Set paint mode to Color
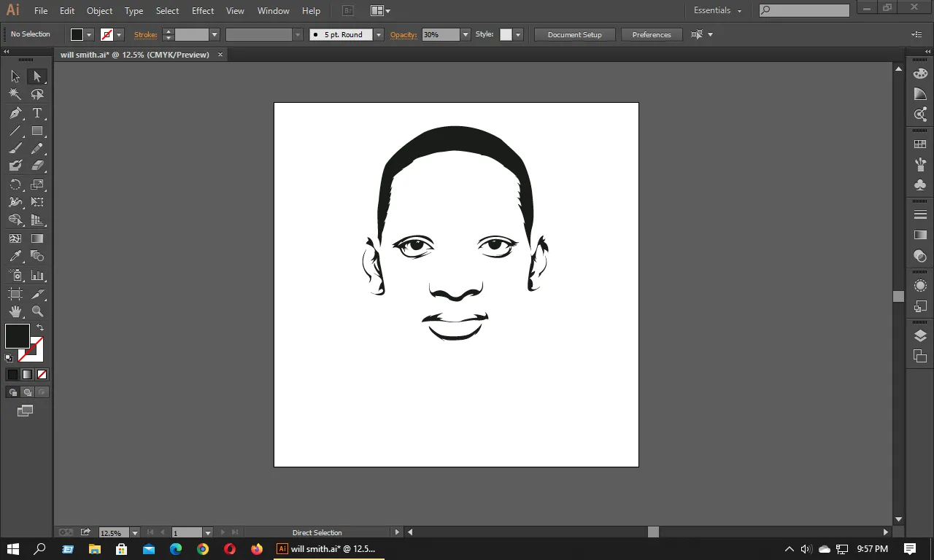Screen dimensions: 934x560 point(12,374)
